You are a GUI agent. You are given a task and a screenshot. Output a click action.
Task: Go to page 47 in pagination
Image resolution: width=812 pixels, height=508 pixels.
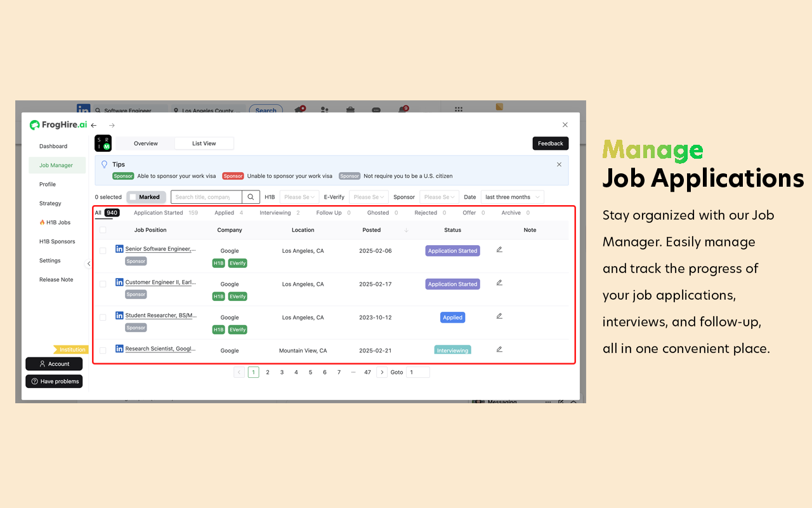coord(367,372)
